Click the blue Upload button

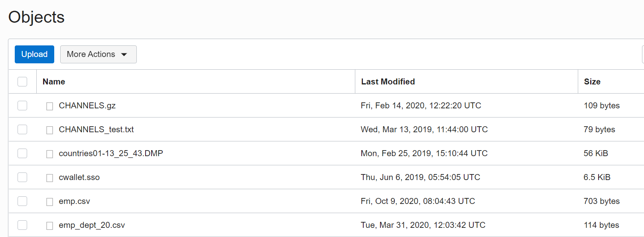click(34, 54)
